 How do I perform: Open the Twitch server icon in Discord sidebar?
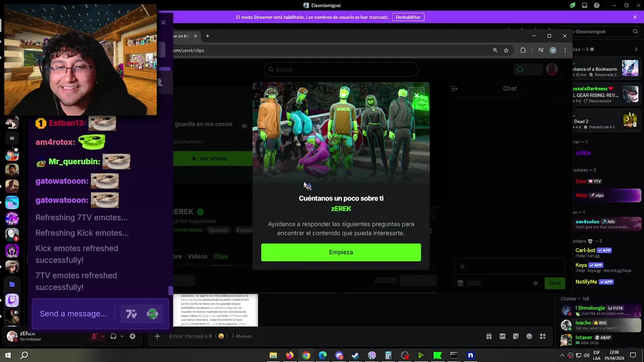(x=12, y=301)
